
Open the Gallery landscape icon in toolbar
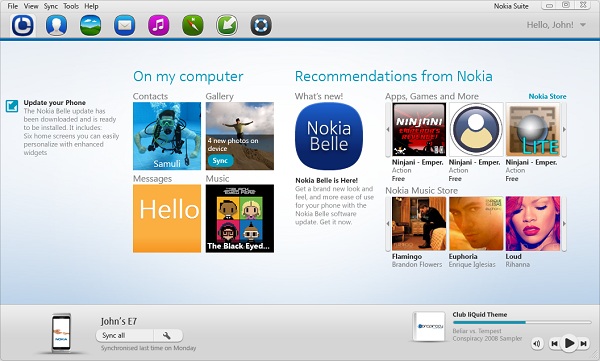[91, 25]
